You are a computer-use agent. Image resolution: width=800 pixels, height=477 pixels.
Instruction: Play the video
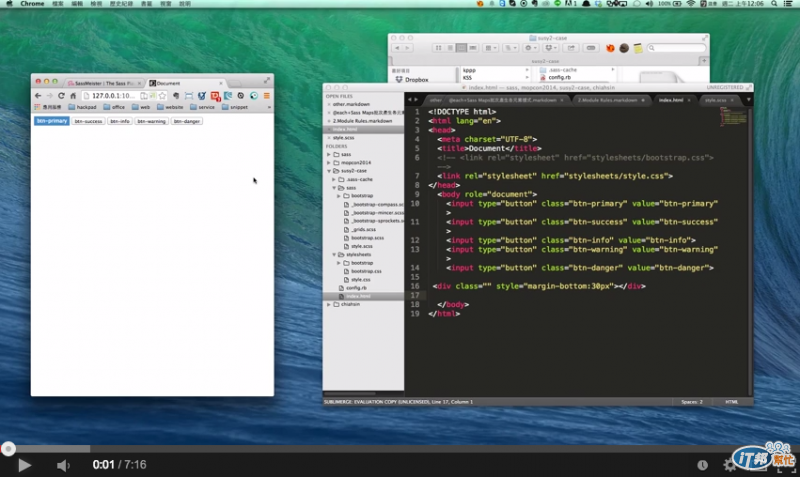pyautogui.click(x=24, y=465)
